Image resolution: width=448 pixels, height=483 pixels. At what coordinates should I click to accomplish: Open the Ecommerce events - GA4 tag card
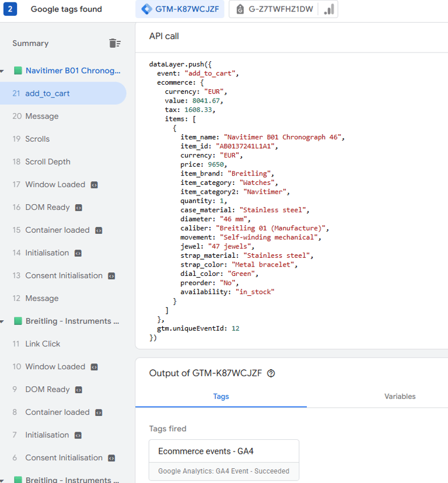point(224,460)
